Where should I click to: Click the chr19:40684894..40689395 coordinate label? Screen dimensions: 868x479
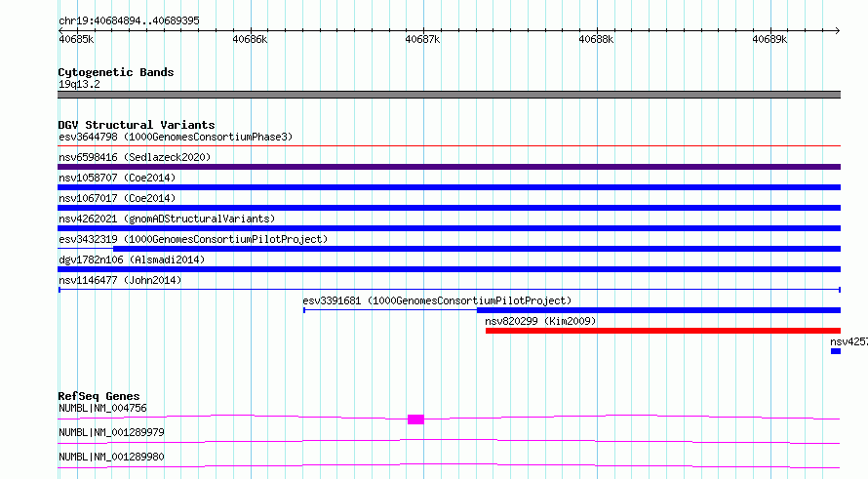point(129,20)
